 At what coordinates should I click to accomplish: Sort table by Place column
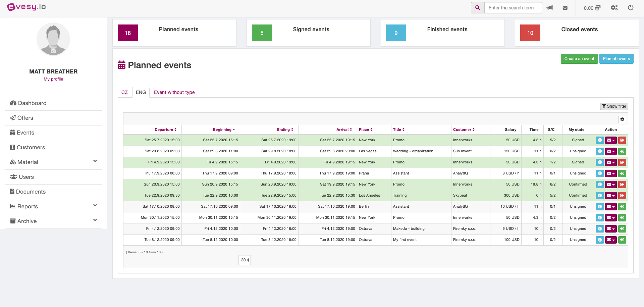click(366, 130)
